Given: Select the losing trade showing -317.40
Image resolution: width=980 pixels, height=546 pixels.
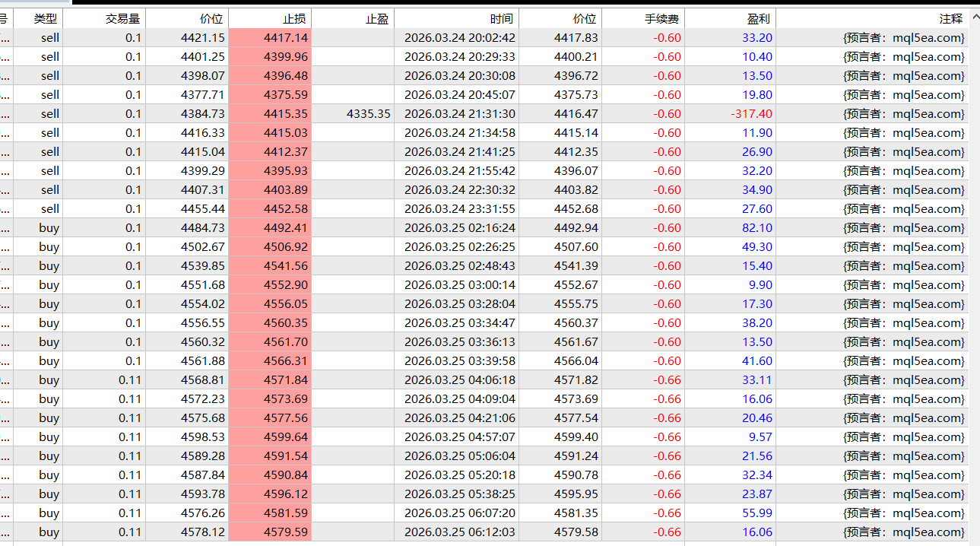Looking at the screenshot, I should 750,114.
